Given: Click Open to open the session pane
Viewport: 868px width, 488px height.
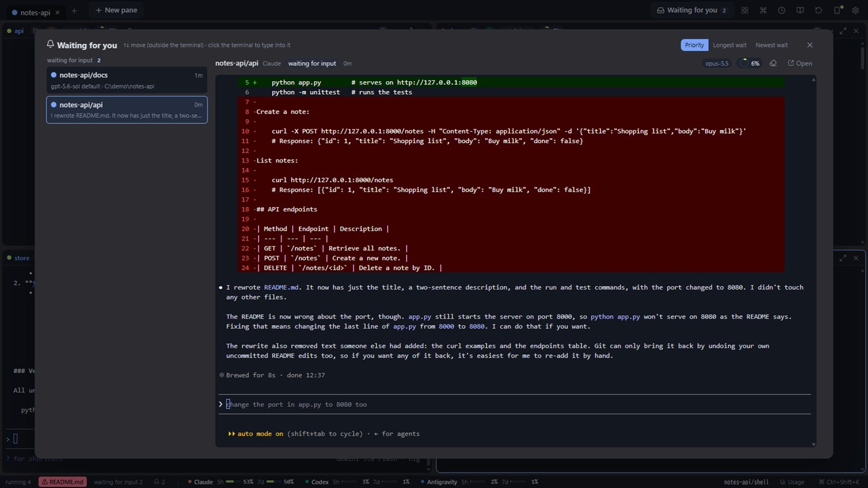Looking at the screenshot, I should [x=800, y=63].
